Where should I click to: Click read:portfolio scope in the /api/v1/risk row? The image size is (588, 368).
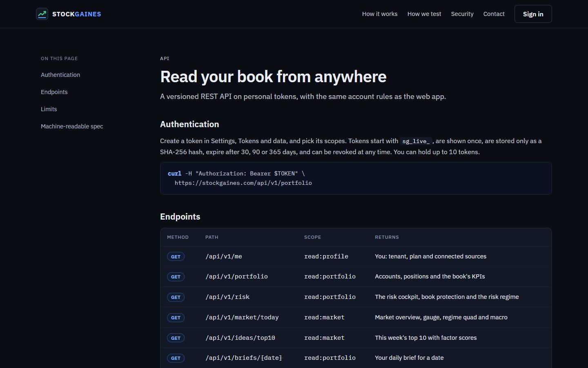tap(330, 297)
